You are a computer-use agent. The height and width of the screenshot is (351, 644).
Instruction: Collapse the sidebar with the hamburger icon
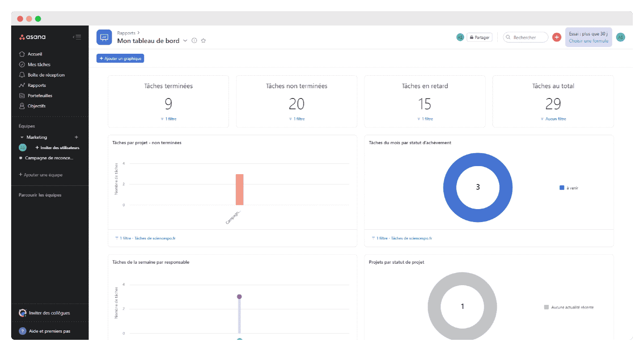77,37
